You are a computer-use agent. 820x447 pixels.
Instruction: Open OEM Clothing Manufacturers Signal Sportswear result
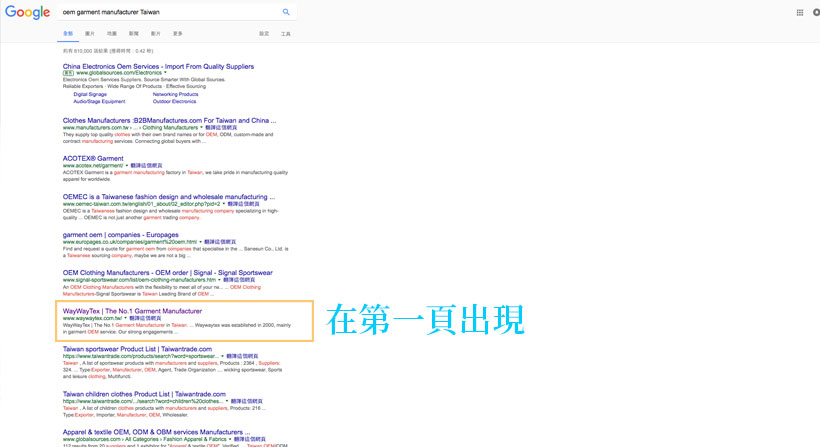[168, 273]
